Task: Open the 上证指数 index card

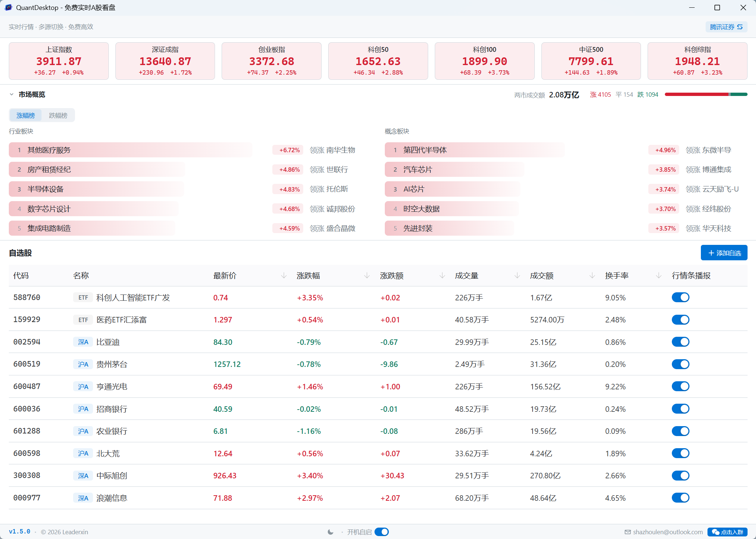Action: (x=59, y=61)
